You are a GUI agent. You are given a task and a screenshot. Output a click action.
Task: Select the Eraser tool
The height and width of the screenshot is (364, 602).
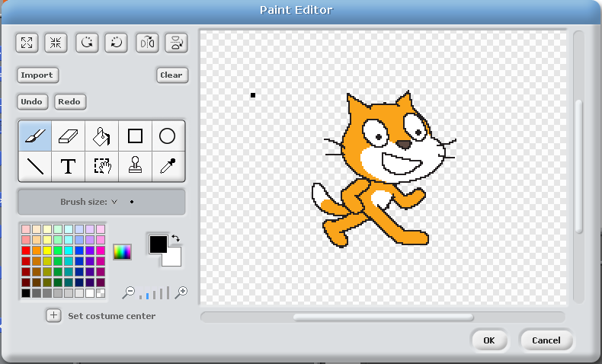[69, 136]
